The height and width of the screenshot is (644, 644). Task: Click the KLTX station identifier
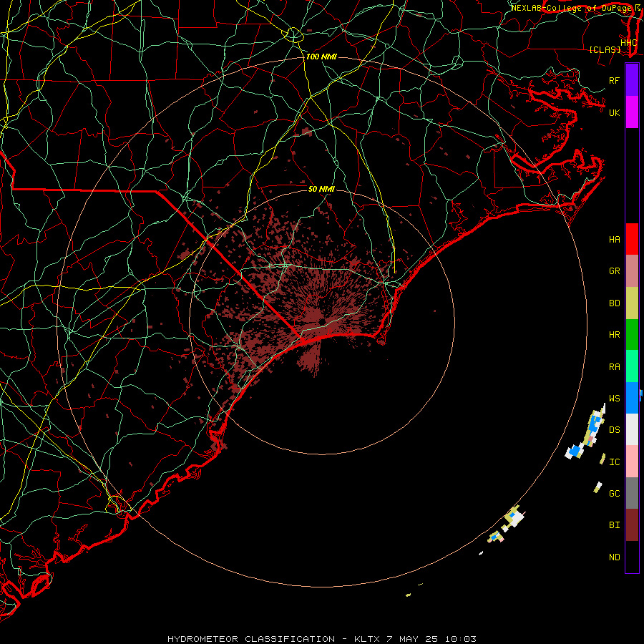coord(366,639)
